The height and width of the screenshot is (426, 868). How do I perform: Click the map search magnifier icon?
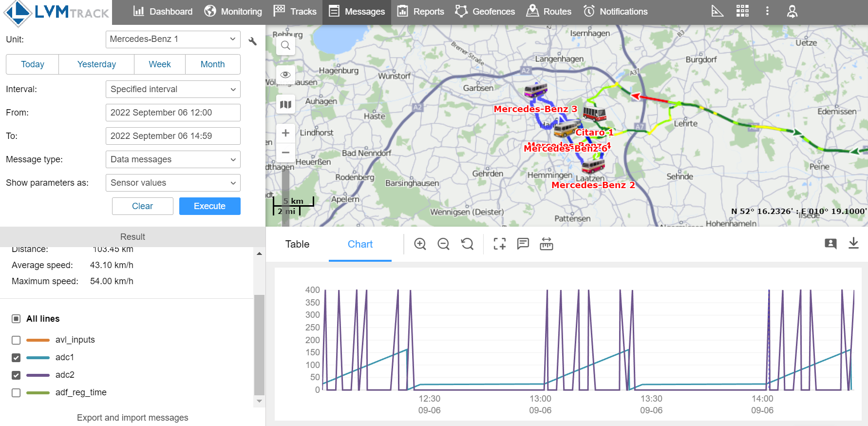pos(285,46)
